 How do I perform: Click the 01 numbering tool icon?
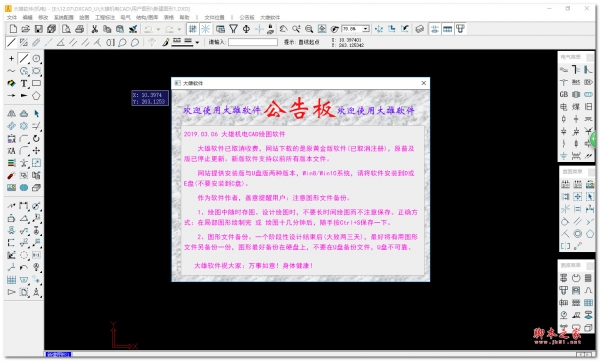tap(110, 42)
